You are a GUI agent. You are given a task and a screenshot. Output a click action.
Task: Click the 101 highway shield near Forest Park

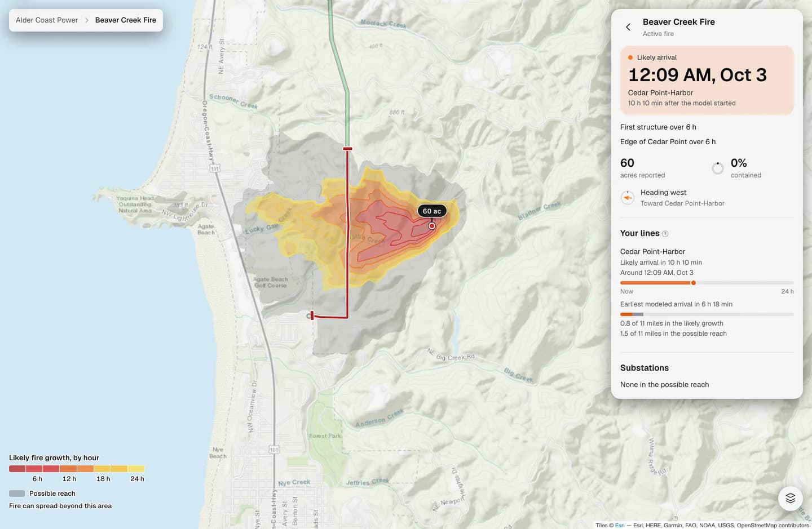point(274,450)
